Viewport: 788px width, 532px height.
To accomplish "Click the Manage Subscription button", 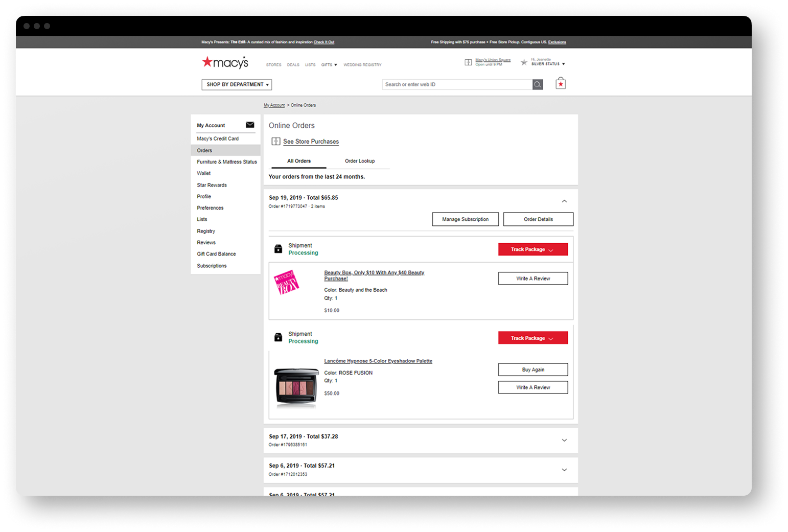I will (x=465, y=219).
